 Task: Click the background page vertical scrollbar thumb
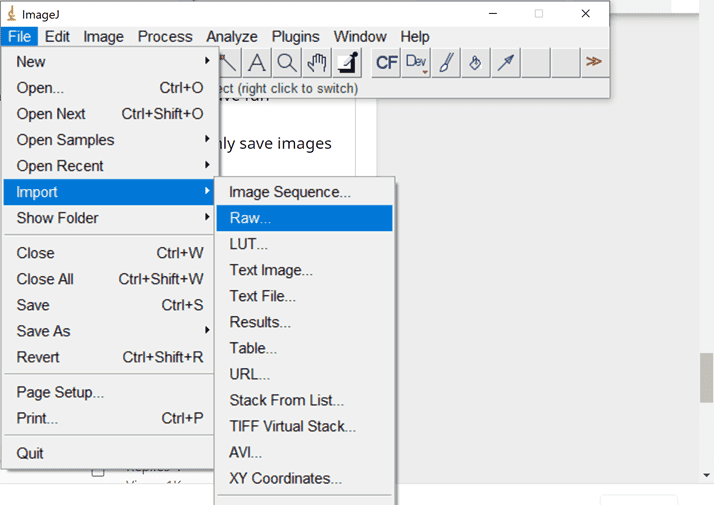pos(706,377)
